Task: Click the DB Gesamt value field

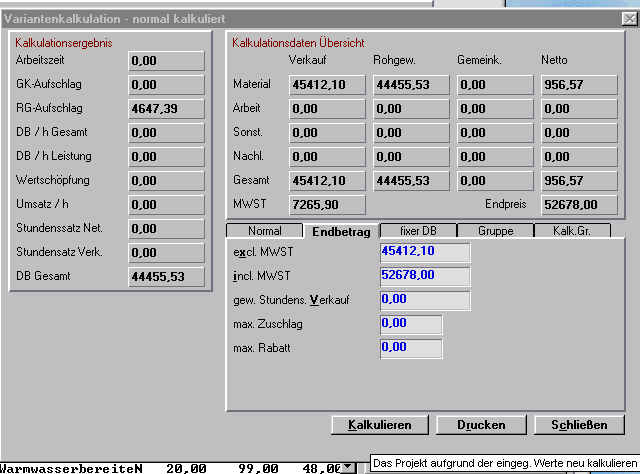Action: (167, 277)
